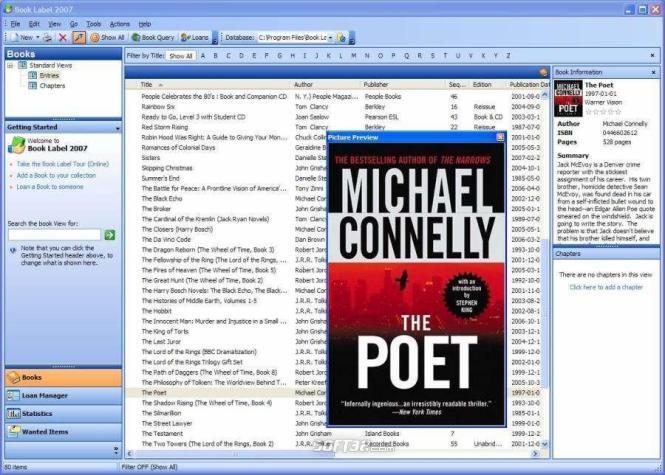
Task: Close the Filter by Title bar
Action: [652, 56]
